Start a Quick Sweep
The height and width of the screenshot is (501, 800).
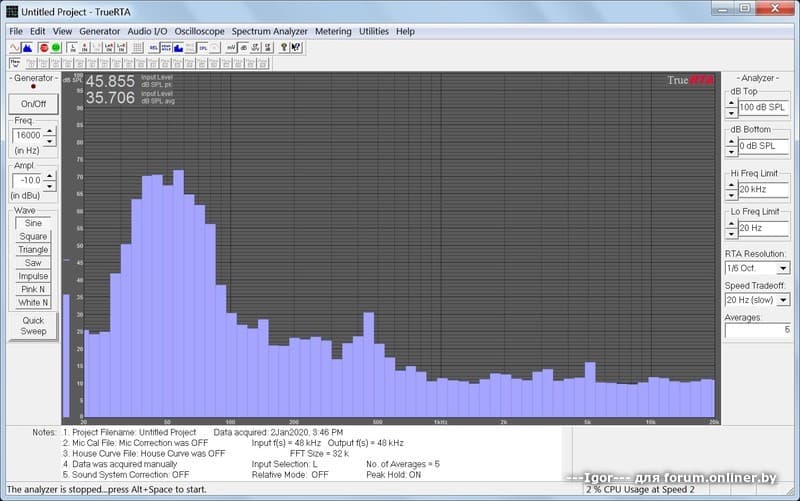(x=33, y=326)
